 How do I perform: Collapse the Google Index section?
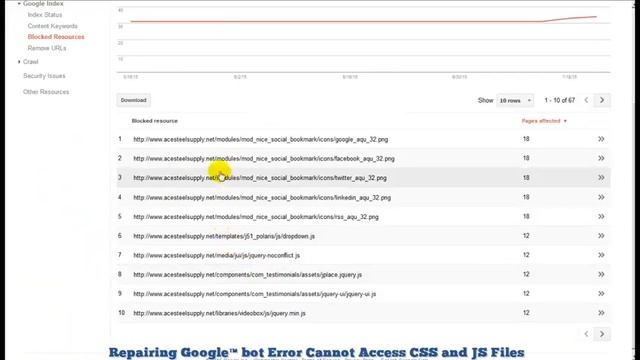tap(19, 4)
